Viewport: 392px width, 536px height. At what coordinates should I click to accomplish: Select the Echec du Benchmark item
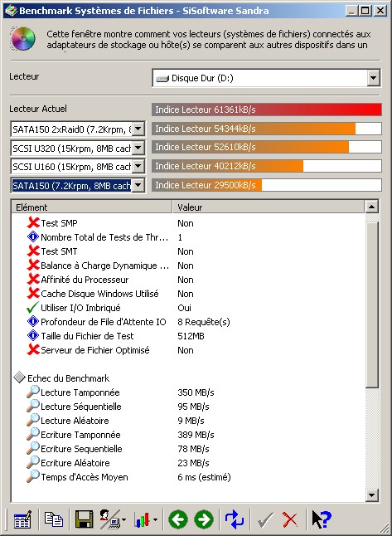[68, 378]
